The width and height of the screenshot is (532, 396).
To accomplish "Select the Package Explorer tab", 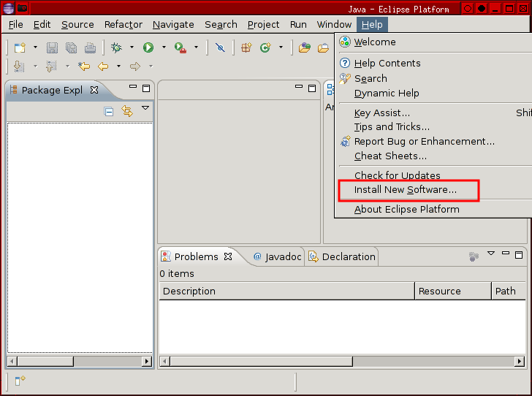I will [52, 91].
